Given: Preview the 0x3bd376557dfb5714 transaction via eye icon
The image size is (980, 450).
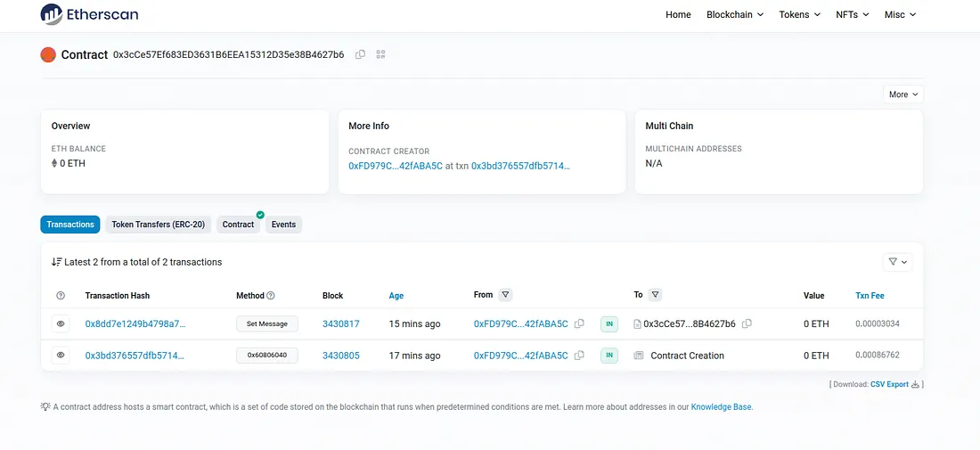Looking at the screenshot, I should click(61, 356).
